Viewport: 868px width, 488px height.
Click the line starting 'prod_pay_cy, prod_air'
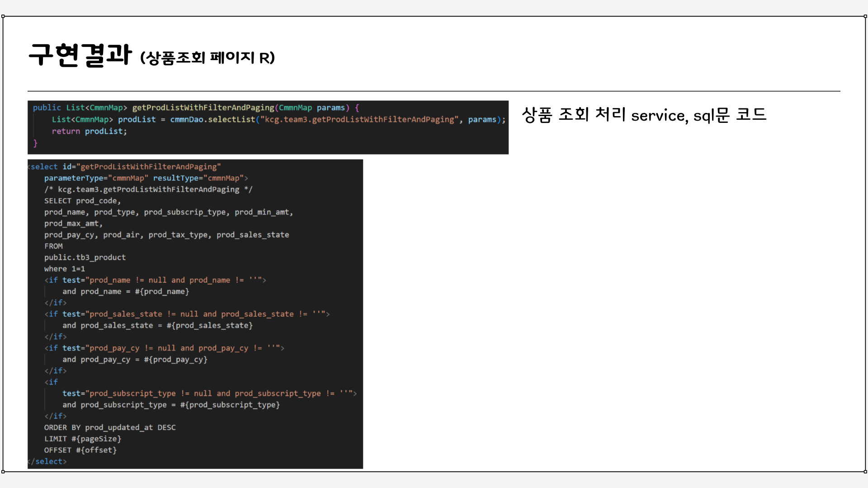click(x=166, y=235)
